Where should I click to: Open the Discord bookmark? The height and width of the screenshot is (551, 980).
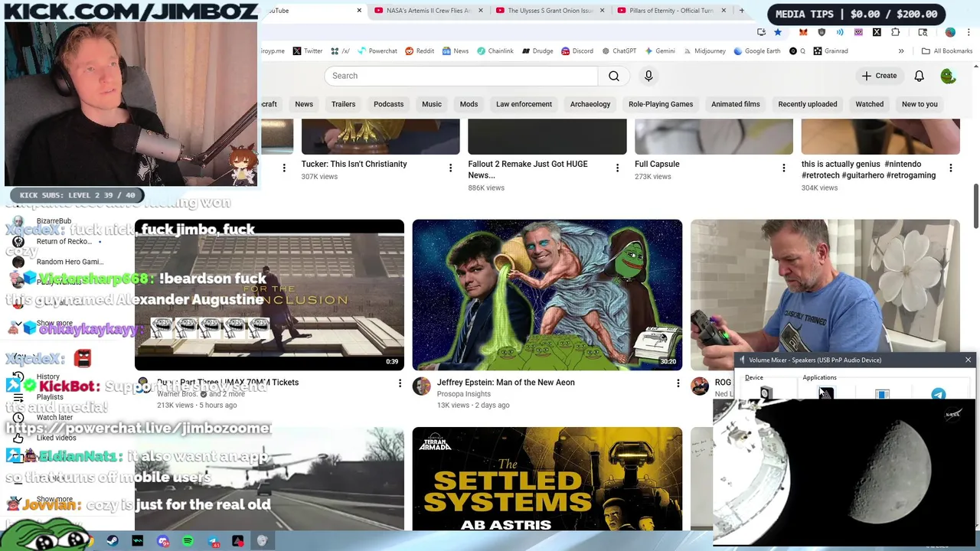577,51
